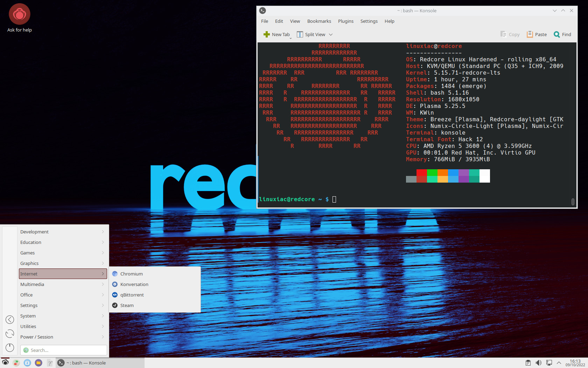The height and width of the screenshot is (368, 588).
Task: Click the 'CPU: AMD Ryzen 5 3600' line
Action: (x=469, y=146)
